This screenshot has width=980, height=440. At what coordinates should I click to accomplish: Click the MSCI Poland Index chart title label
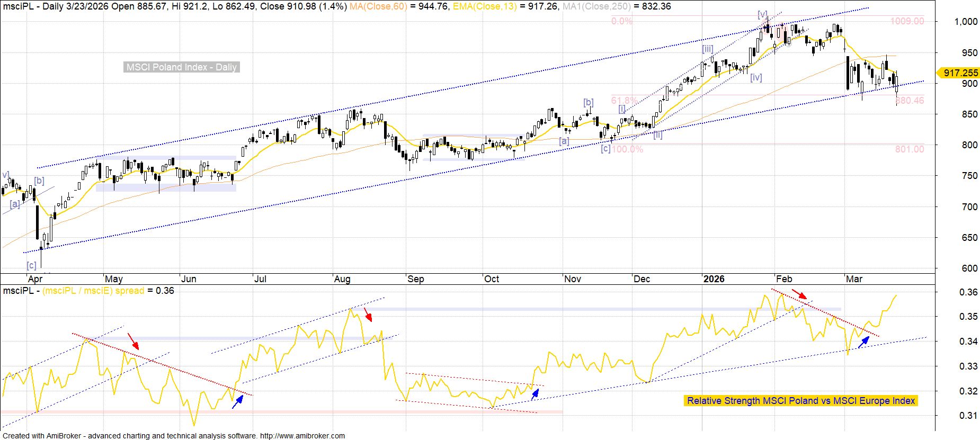click(x=181, y=67)
